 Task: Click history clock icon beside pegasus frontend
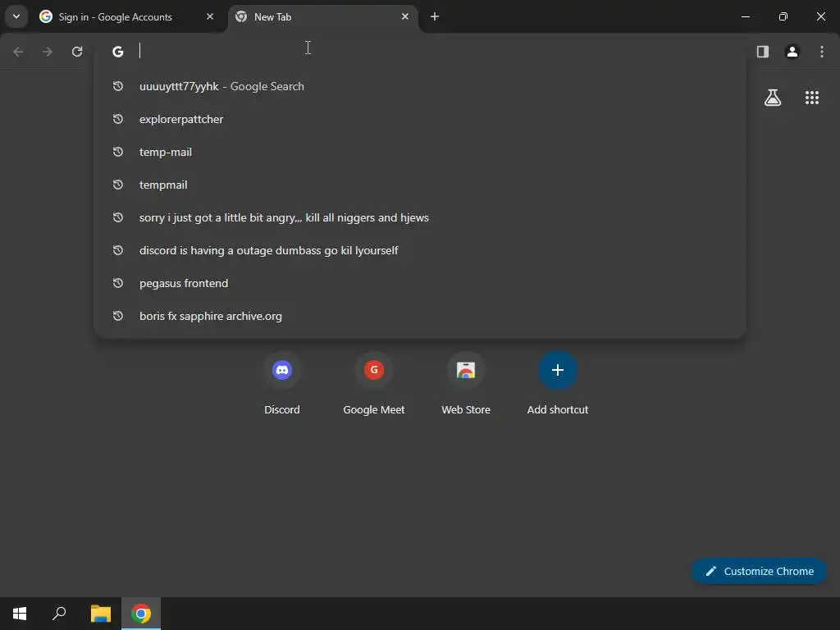(118, 283)
